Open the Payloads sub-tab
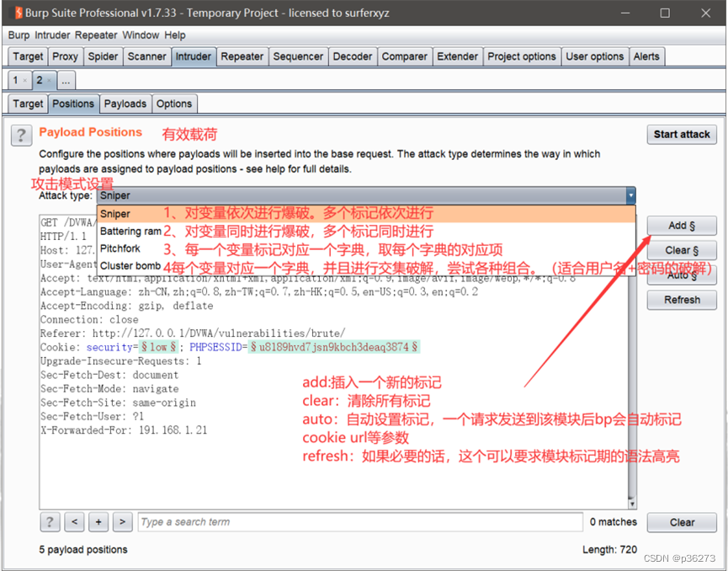 [x=125, y=104]
